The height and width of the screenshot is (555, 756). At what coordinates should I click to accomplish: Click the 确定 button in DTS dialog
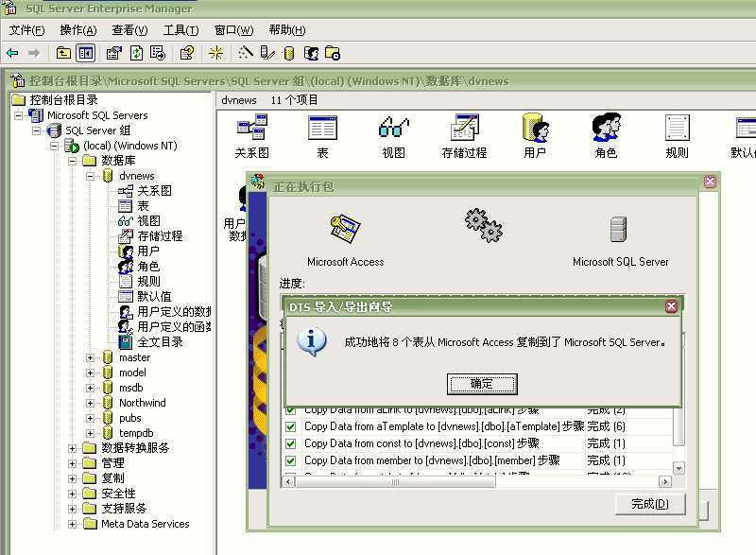click(x=482, y=384)
